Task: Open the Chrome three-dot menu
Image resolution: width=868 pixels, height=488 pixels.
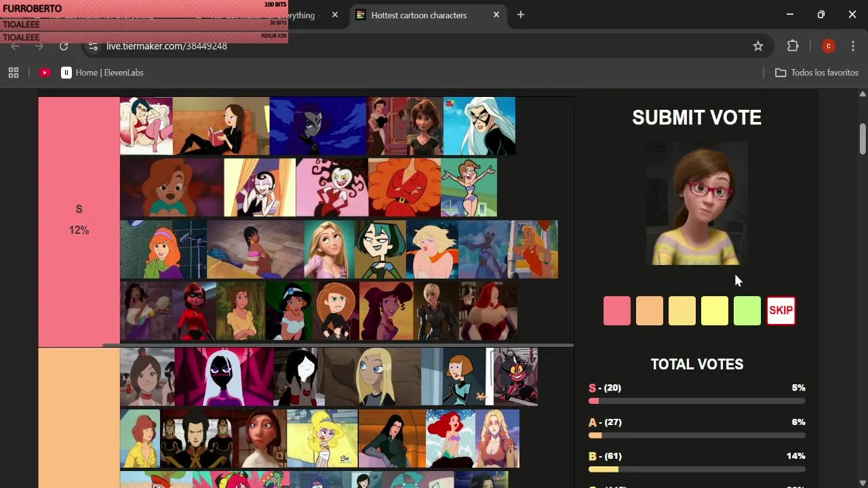Action: coord(853,46)
